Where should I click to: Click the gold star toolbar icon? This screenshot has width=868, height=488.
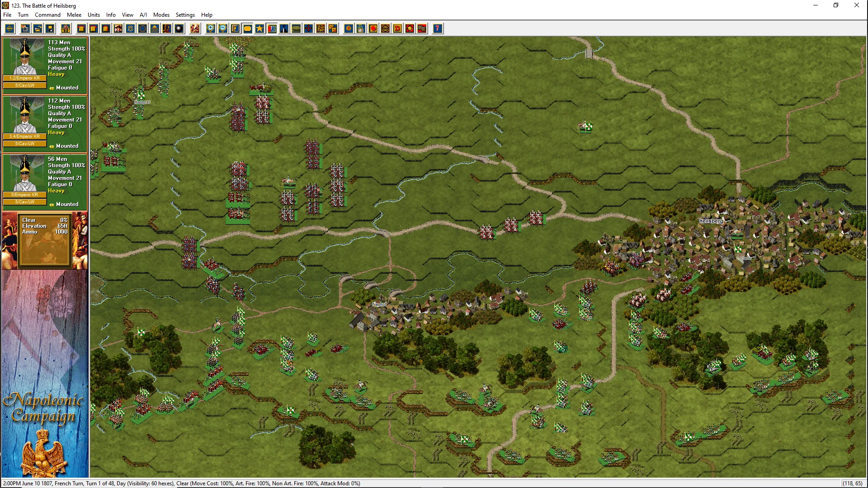pos(259,29)
